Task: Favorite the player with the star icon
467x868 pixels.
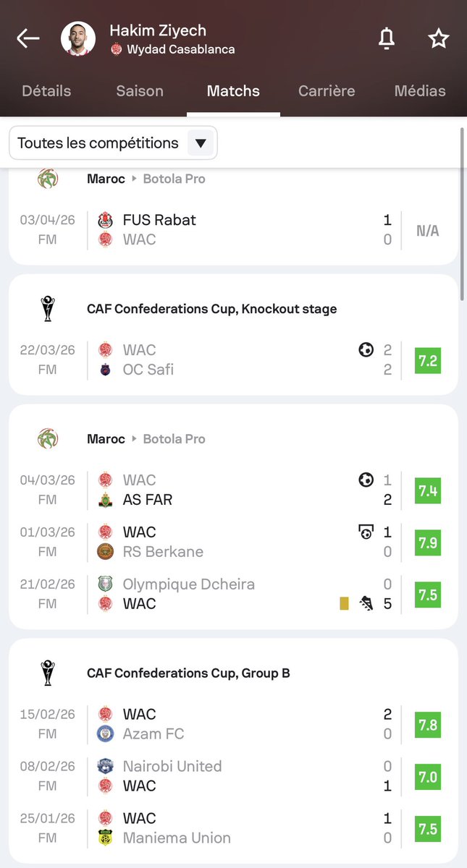Action: [x=439, y=38]
